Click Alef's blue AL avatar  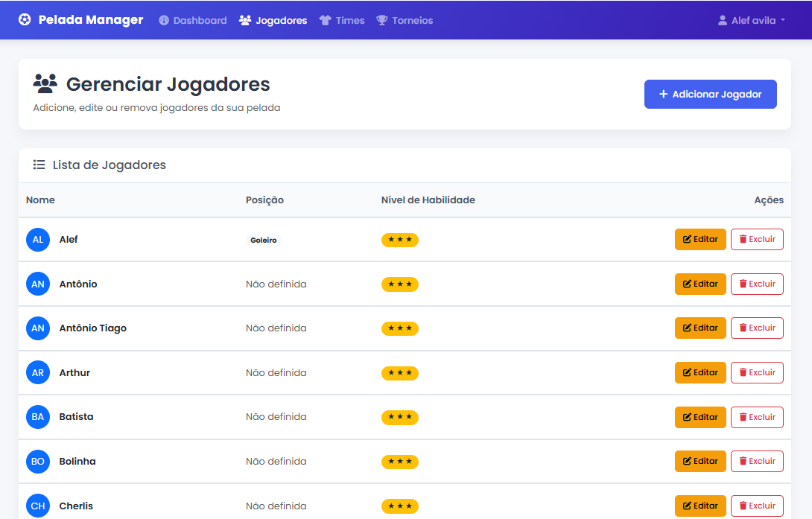38,240
